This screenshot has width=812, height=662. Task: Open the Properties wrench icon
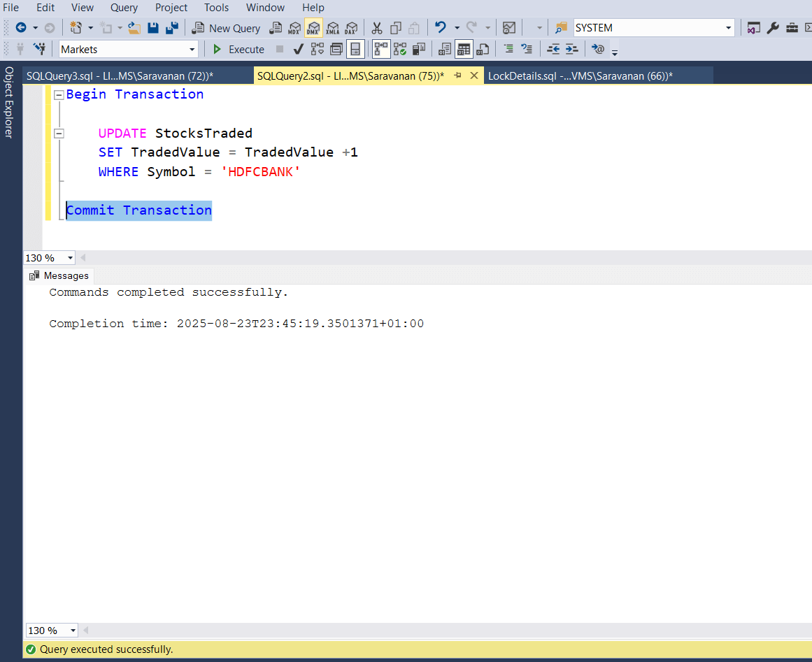click(773, 28)
